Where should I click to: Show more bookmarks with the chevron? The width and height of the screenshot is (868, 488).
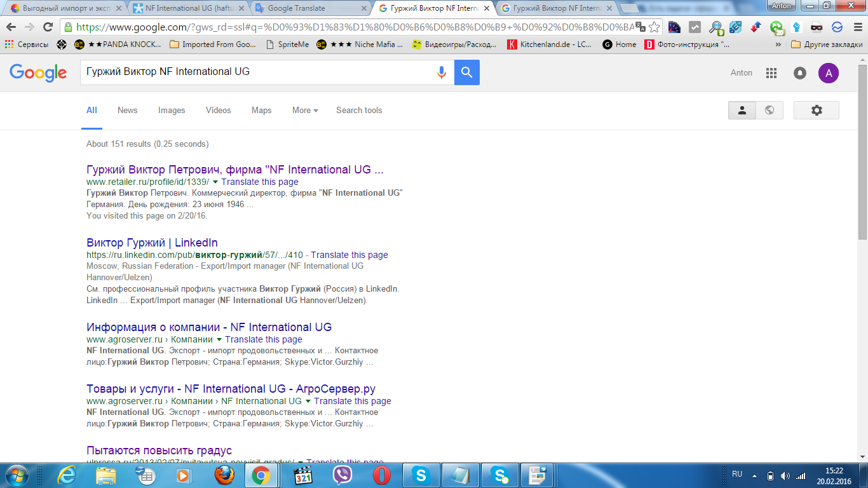778,44
